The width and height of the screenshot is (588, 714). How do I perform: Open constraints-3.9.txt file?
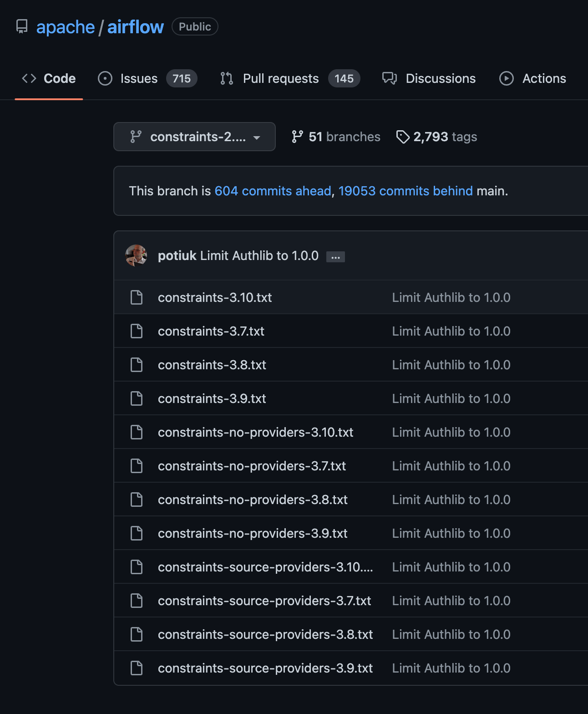212,398
